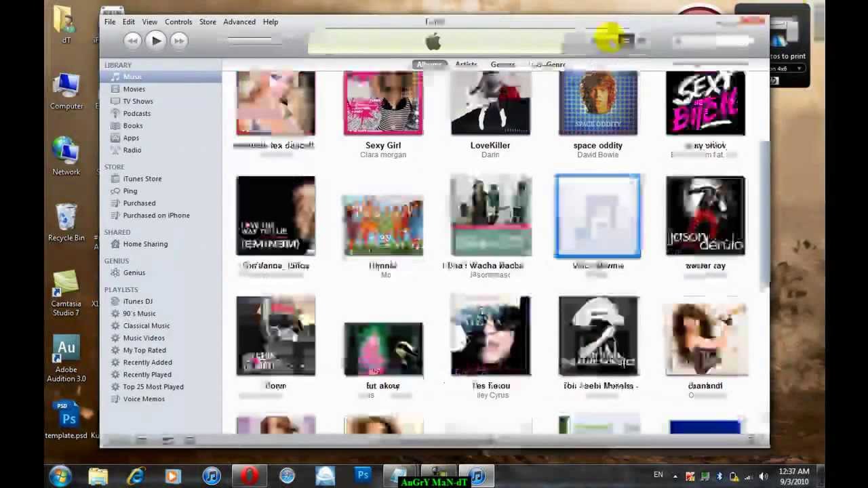This screenshot has height=488, width=868.
Task: Open Home Sharing in the sidebar
Action: click(161, 244)
